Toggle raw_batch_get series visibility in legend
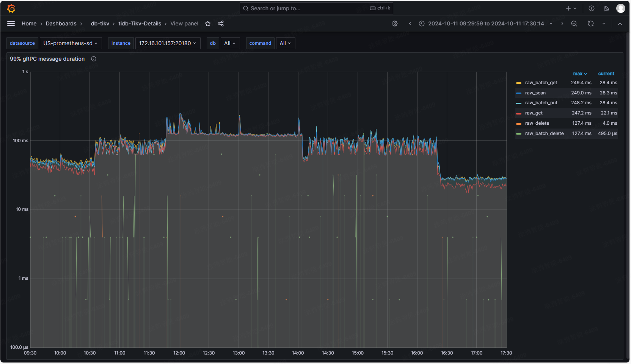Viewport: 631px width, 364px height. pyautogui.click(x=541, y=83)
